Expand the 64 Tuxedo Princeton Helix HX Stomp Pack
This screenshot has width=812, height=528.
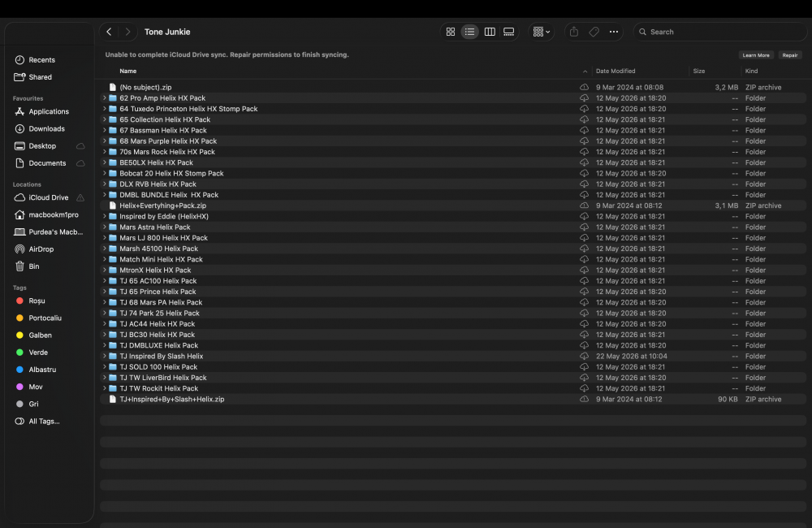(104, 109)
